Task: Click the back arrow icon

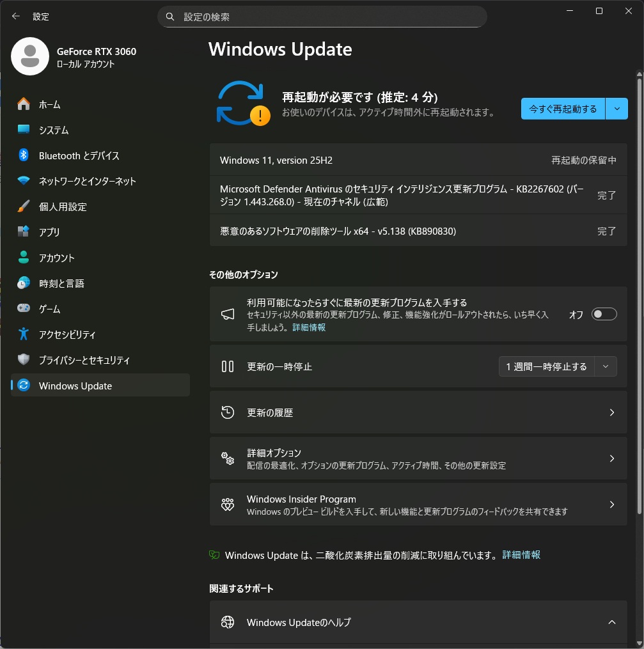Action: [x=16, y=16]
